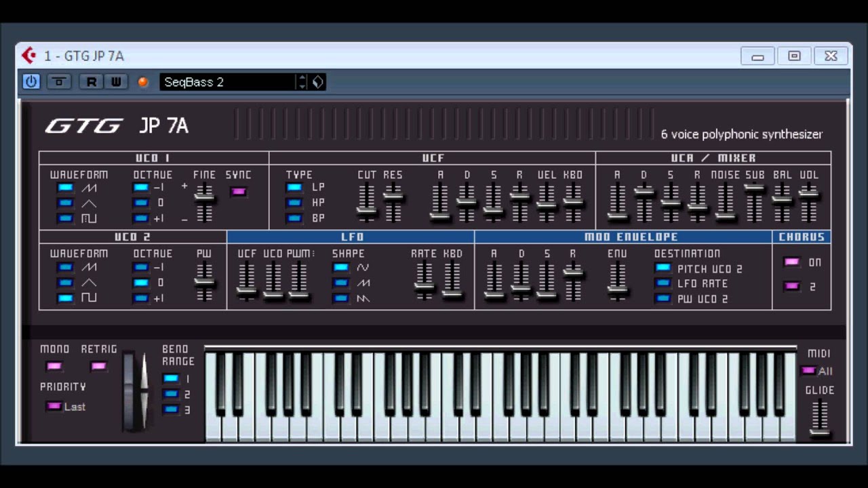This screenshot has height=488, width=868.
Task: Toggle the plugin power/activate button
Action: (x=31, y=82)
